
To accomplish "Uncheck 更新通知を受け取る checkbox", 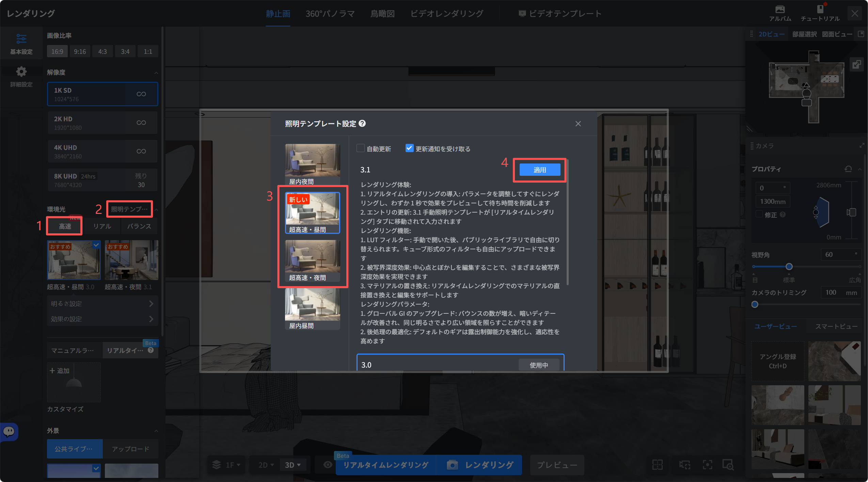I will (409, 149).
